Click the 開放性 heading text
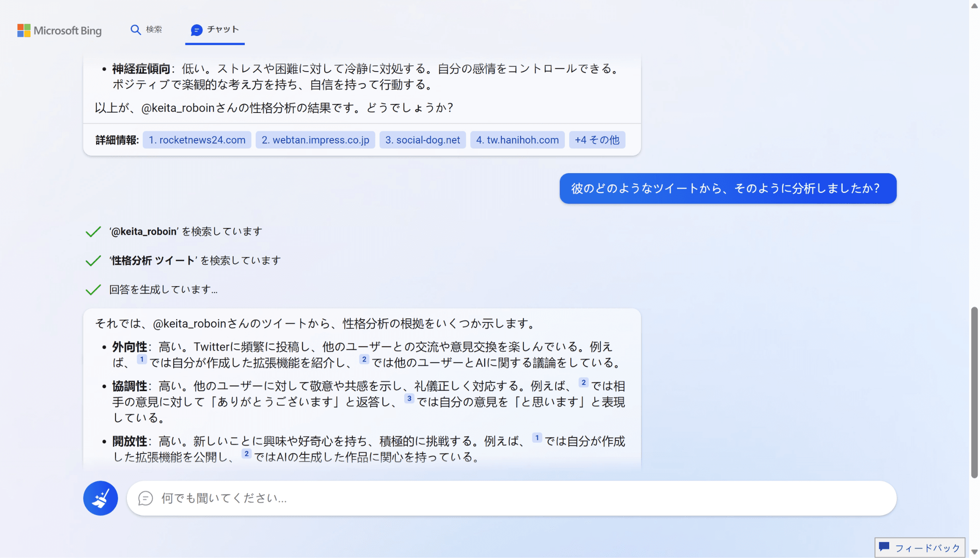The width and height of the screenshot is (980, 558). 129,441
